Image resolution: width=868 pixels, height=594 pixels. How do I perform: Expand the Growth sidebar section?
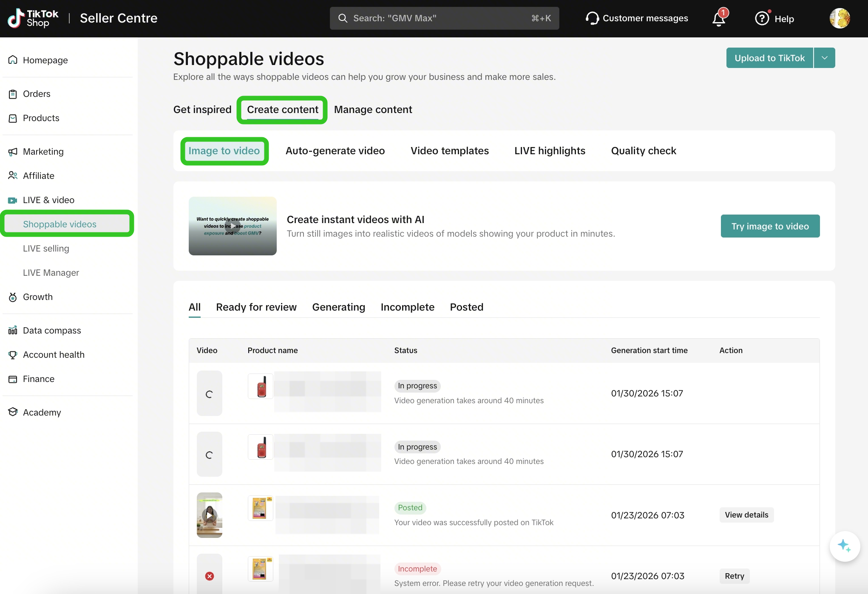coord(37,297)
